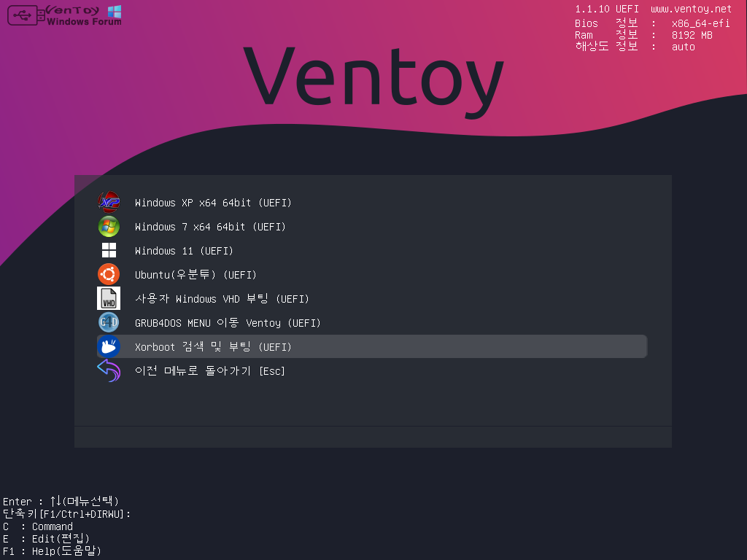Image resolution: width=747 pixels, height=560 pixels.
Task: Select 사용자 Windows VHD 부팅 (UEFI)
Action: 371,298
